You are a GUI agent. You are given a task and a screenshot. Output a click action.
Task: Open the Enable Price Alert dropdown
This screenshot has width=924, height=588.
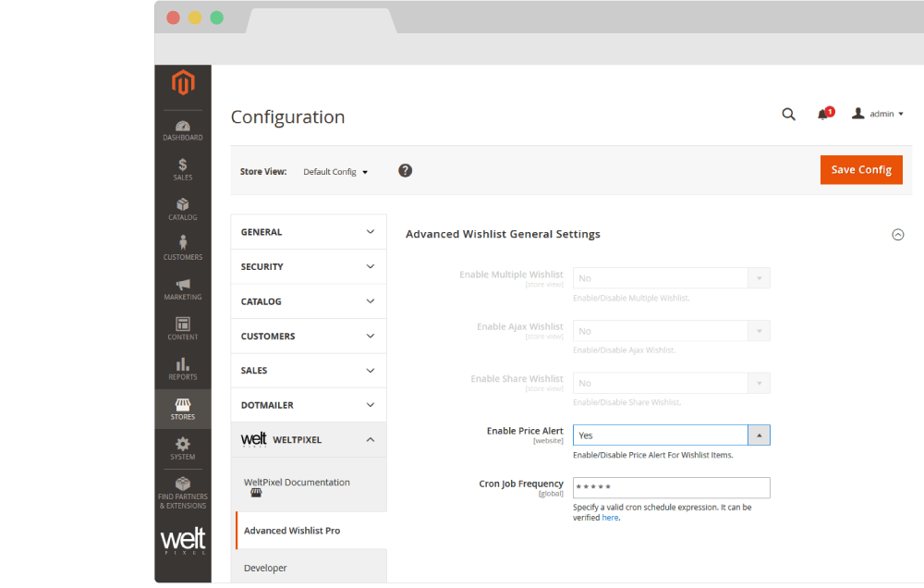pyautogui.click(x=671, y=435)
